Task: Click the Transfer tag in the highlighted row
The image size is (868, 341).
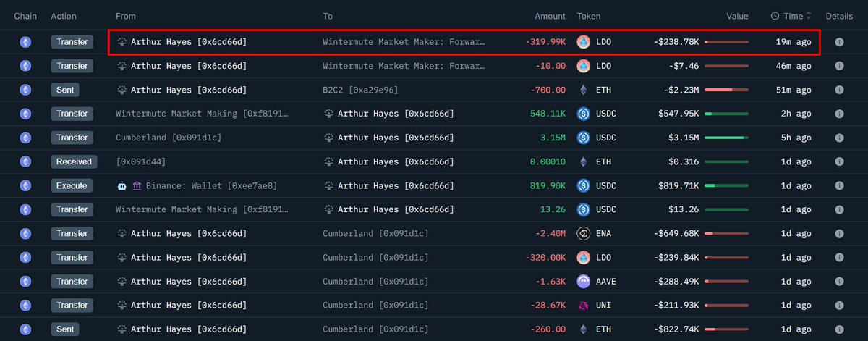Action: click(72, 42)
